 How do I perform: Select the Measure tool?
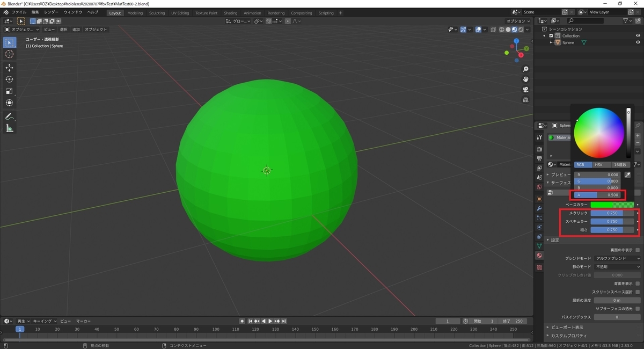click(x=10, y=128)
